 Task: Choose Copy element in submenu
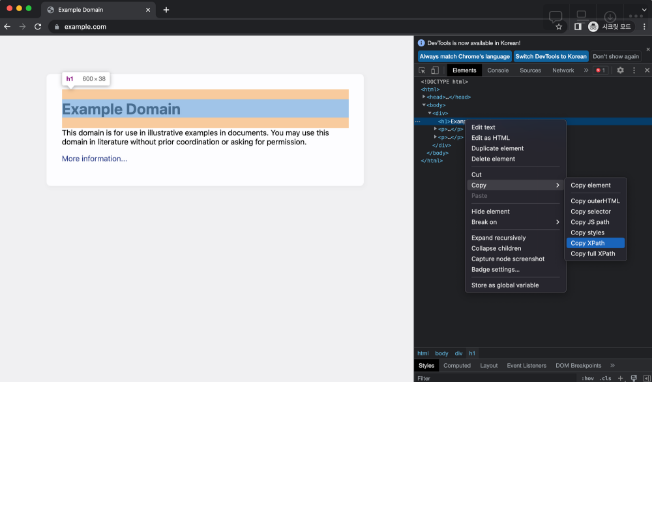[595, 185]
